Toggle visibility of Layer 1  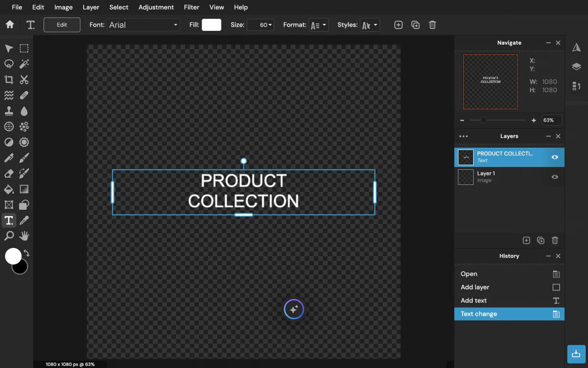tap(554, 177)
